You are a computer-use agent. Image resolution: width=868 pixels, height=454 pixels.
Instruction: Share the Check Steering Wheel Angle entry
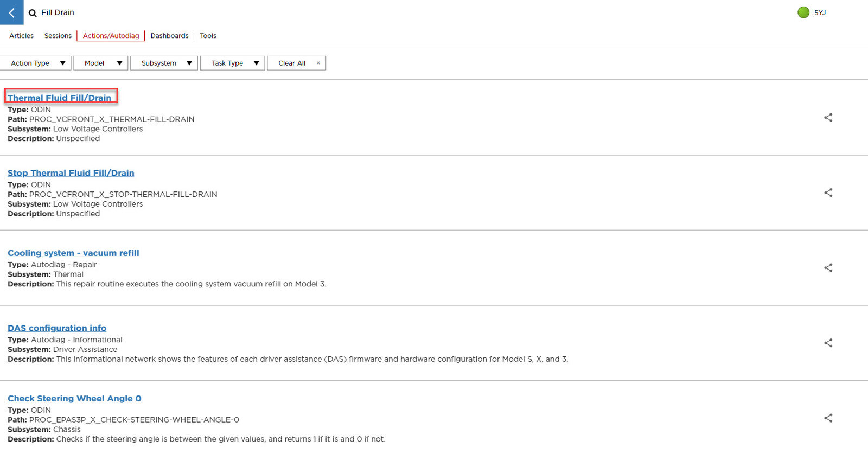coord(828,418)
